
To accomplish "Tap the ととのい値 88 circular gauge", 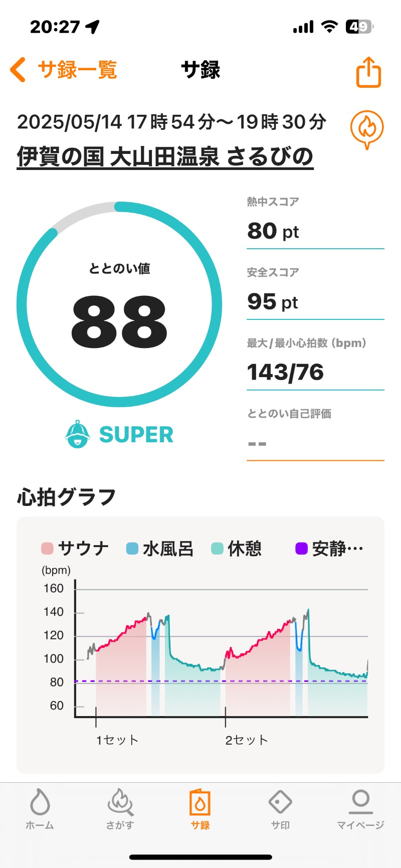I will tap(119, 304).
